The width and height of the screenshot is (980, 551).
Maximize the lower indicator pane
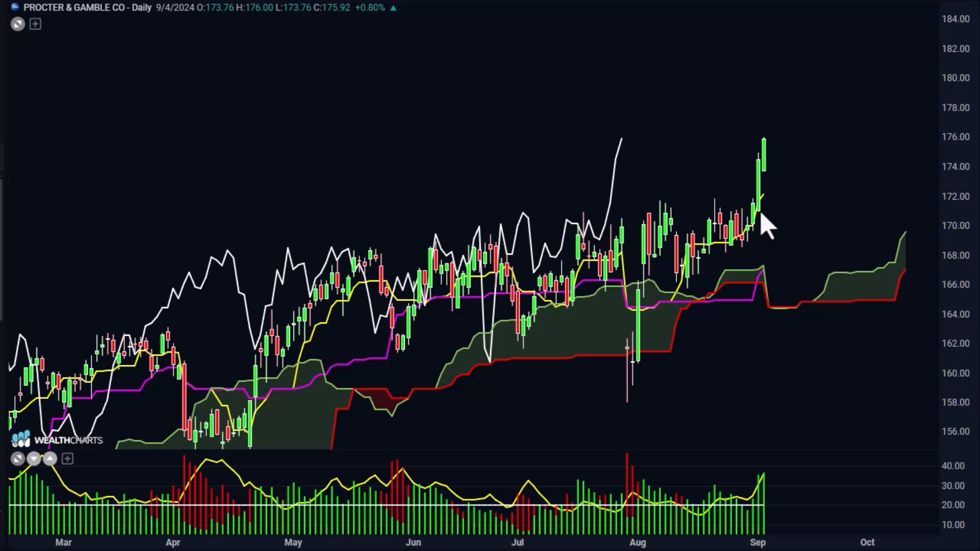[x=18, y=459]
